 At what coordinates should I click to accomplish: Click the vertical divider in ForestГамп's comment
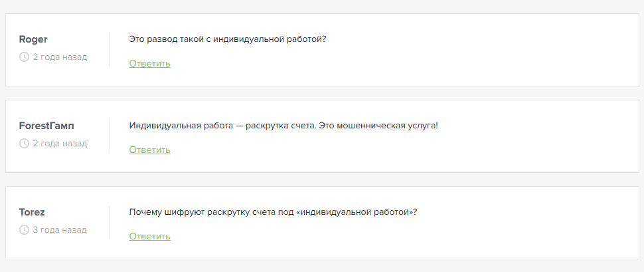109,136
